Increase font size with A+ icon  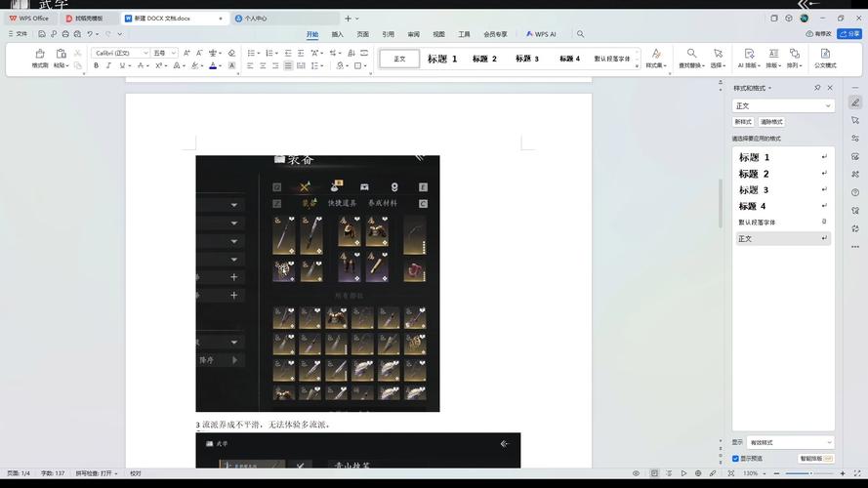click(x=186, y=53)
